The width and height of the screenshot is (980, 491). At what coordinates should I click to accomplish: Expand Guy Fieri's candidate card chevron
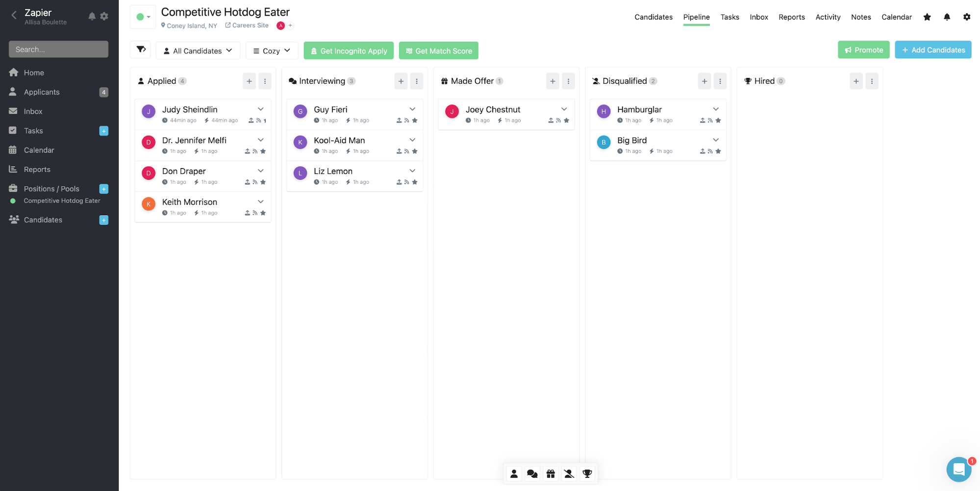pyautogui.click(x=412, y=109)
